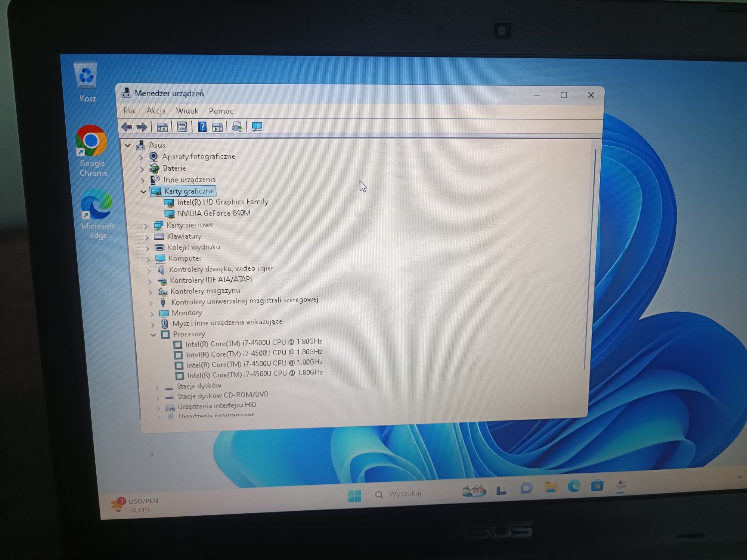The width and height of the screenshot is (747, 560).
Task: Click the Forward arrow in the toolbar
Action: click(x=142, y=127)
